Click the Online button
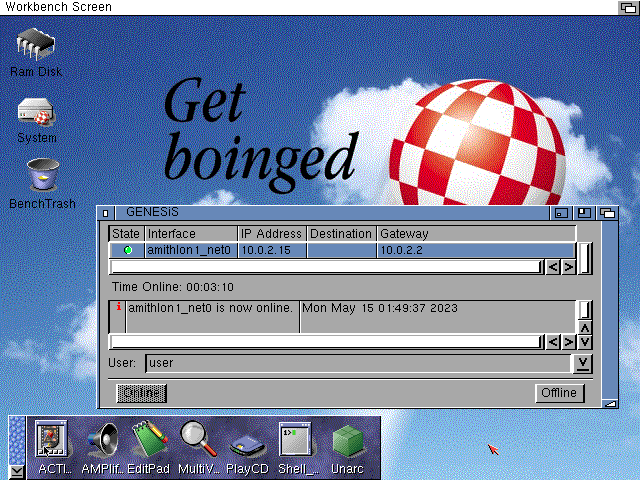This screenshot has height=480, width=640. pos(141,393)
